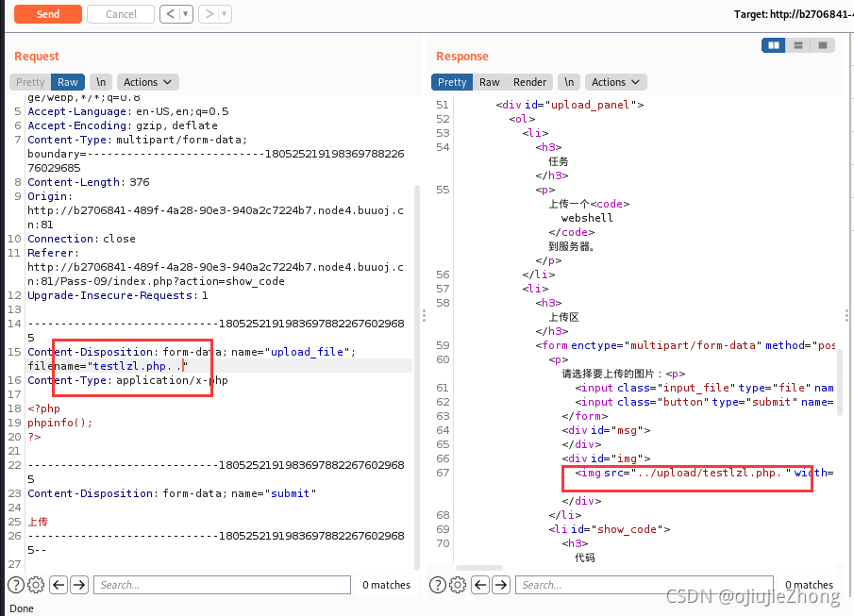Click the Request panel heading

pos(37,56)
